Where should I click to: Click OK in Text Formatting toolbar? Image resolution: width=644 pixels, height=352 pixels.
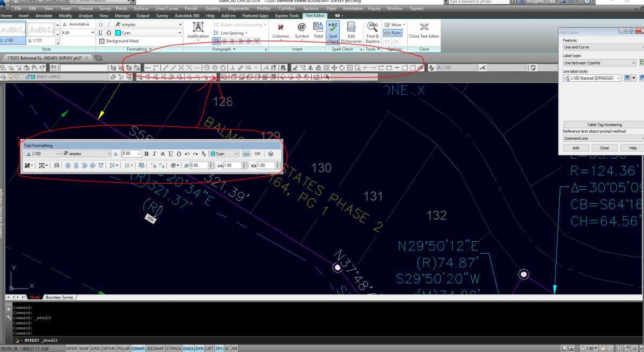click(258, 154)
